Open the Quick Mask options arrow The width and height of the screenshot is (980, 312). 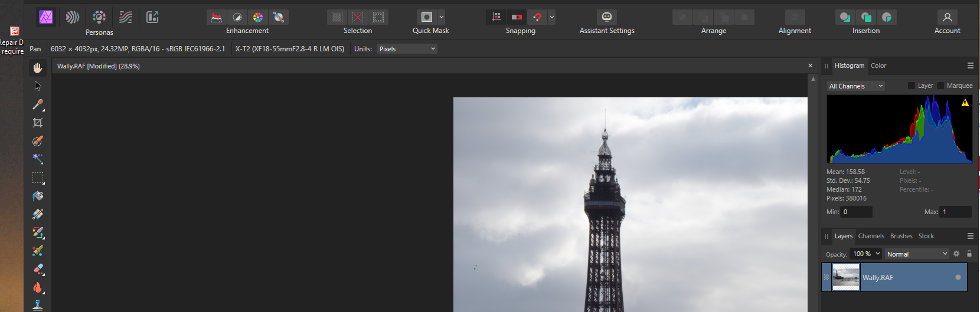point(442,17)
